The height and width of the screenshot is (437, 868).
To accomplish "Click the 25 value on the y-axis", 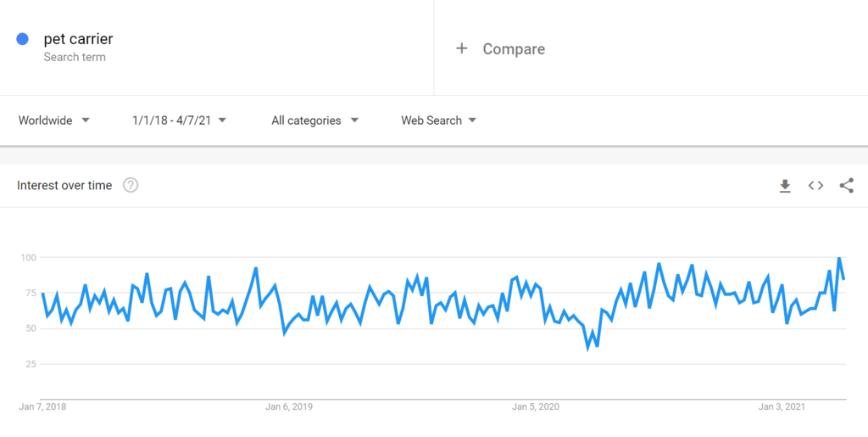I will [31, 364].
